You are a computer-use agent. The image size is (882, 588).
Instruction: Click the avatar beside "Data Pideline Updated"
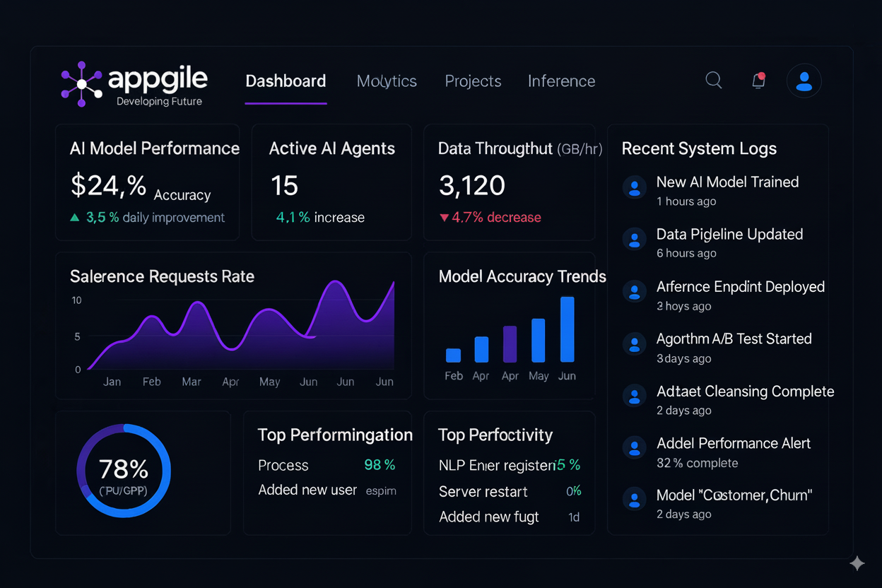click(635, 240)
